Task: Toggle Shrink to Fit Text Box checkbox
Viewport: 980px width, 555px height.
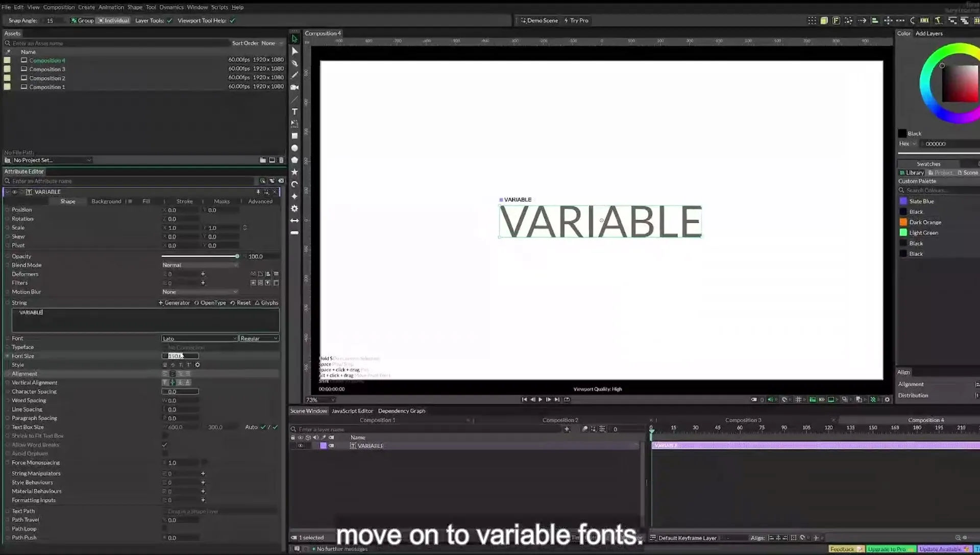Action: [x=164, y=436]
